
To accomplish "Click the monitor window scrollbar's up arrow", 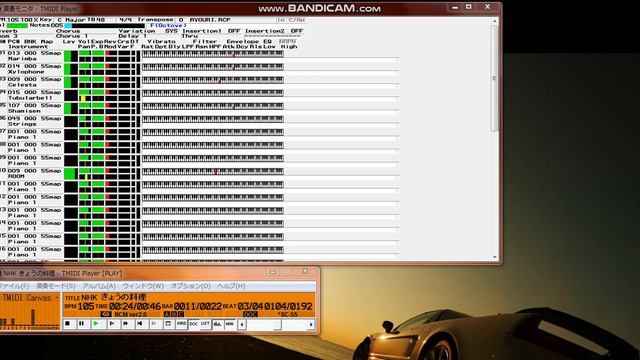I will point(495,20).
